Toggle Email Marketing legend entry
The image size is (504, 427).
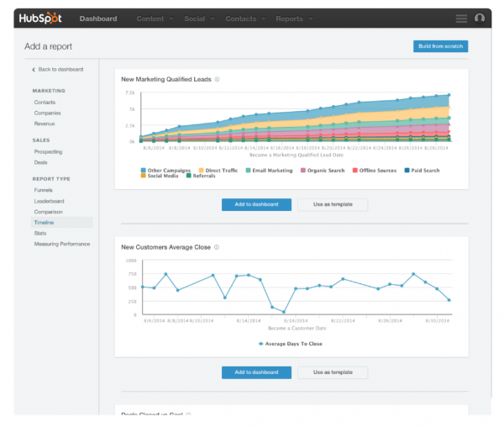pos(269,171)
